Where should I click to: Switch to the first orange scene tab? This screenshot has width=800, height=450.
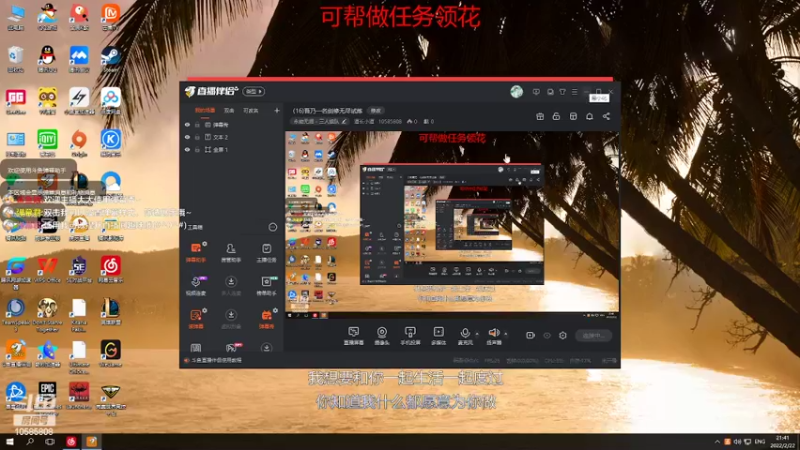pyautogui.click(x=205, y=110)
